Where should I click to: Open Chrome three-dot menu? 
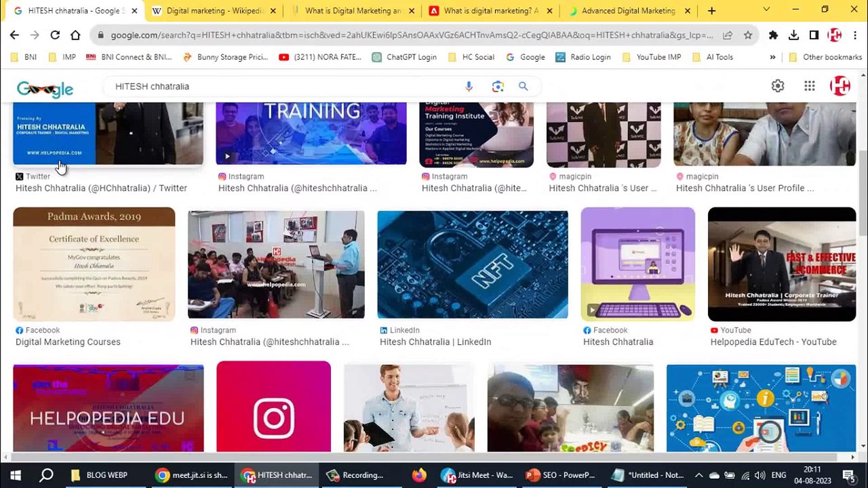tap(855, 35)
